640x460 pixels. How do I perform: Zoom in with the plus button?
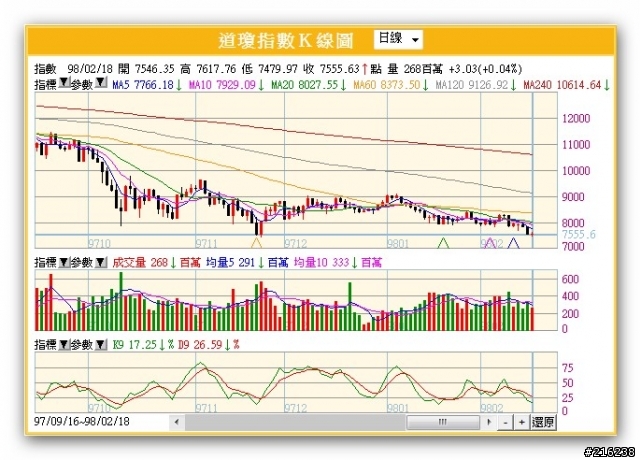click(x=521, y=422)
